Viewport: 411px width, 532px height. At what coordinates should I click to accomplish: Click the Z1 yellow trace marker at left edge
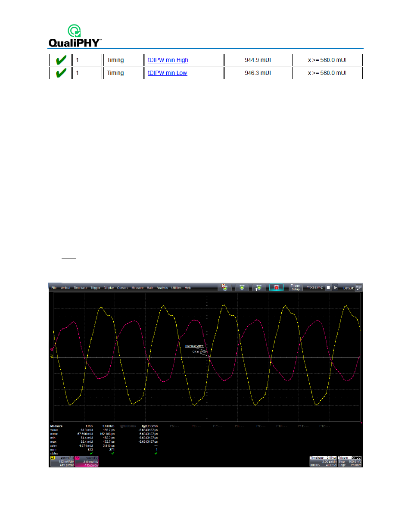point(52,356)
